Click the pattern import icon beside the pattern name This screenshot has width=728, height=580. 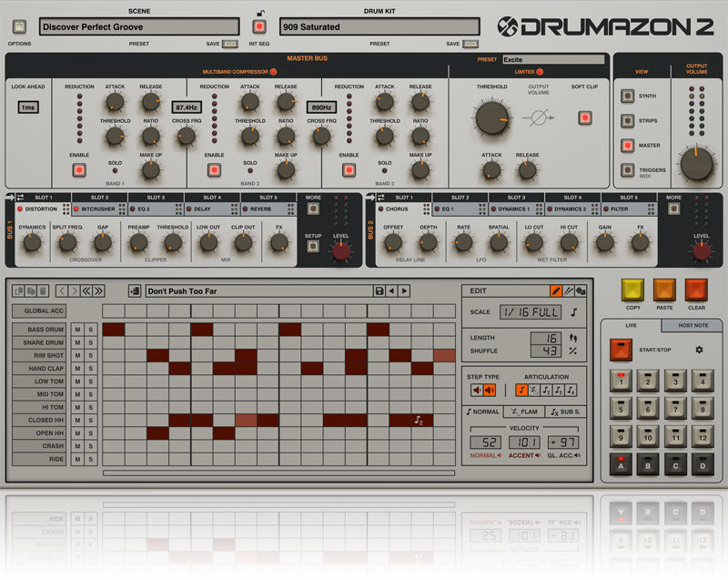135,291
